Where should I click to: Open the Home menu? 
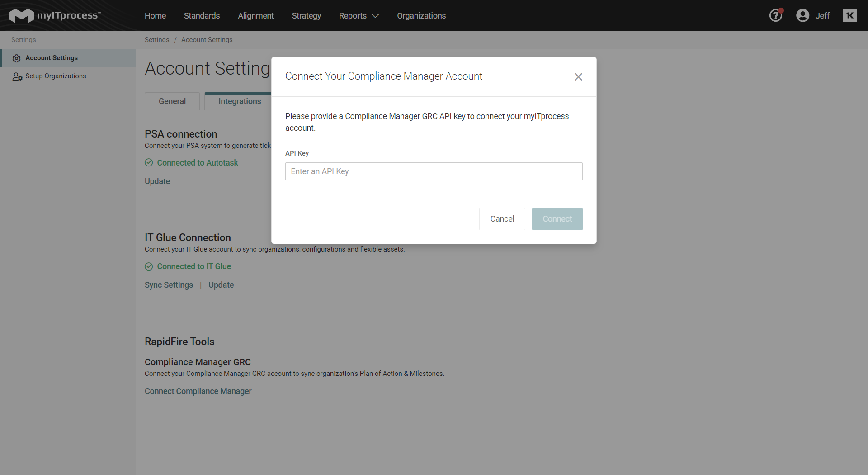tap(155, 16)
